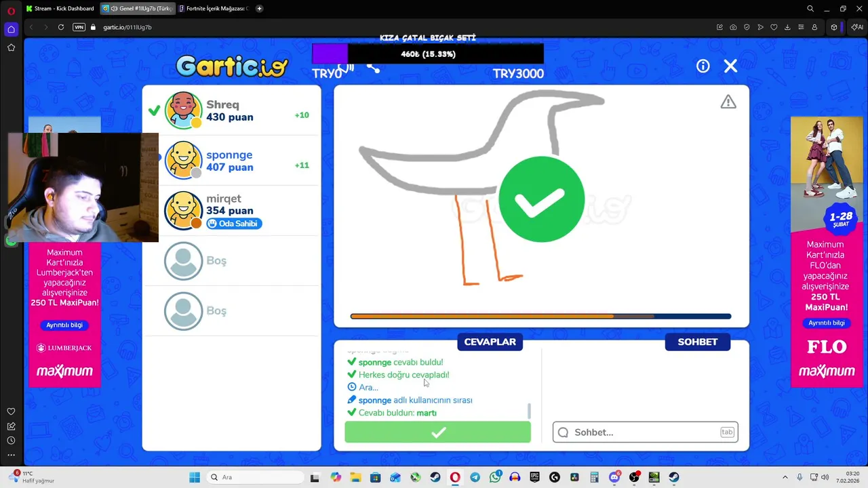The width and height of the screenshot is (868, 488).
Task: Take a snapshot with toolbar camera icon
Action: 733,27
